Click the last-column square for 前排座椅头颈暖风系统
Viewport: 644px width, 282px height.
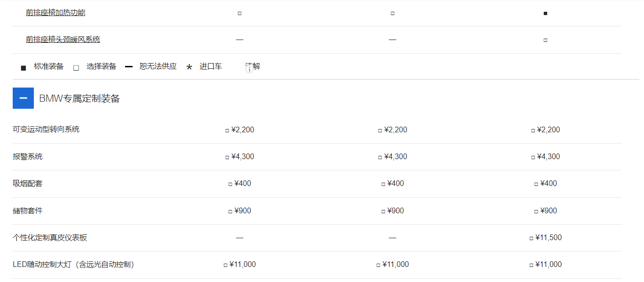coord(545,40)
